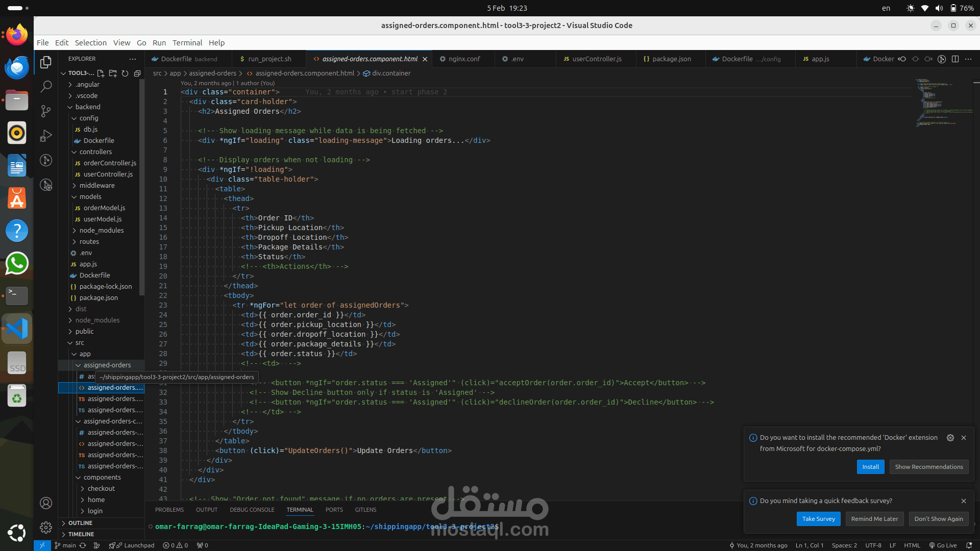Open the Search view in activity bar
This screenshot has height=551, width=980.
click(x=46, y=86)
